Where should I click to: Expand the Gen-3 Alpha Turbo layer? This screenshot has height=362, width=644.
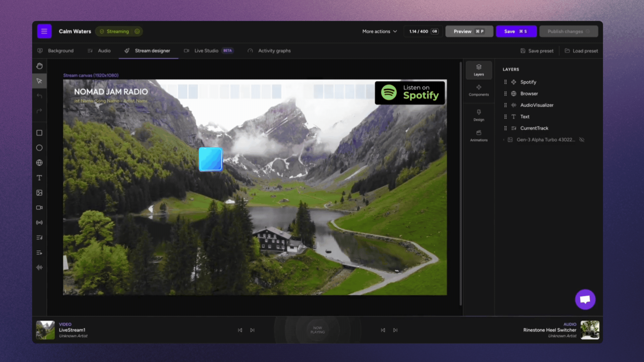coord(503,140)
